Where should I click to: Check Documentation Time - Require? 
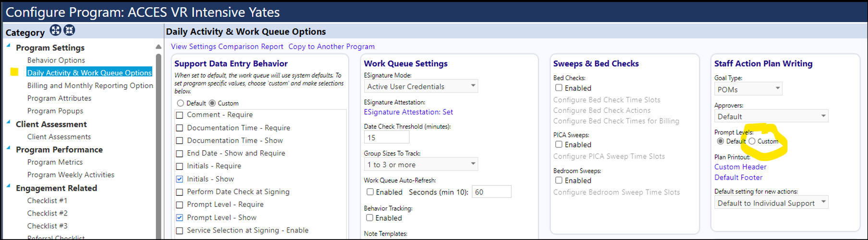(180, 128)
